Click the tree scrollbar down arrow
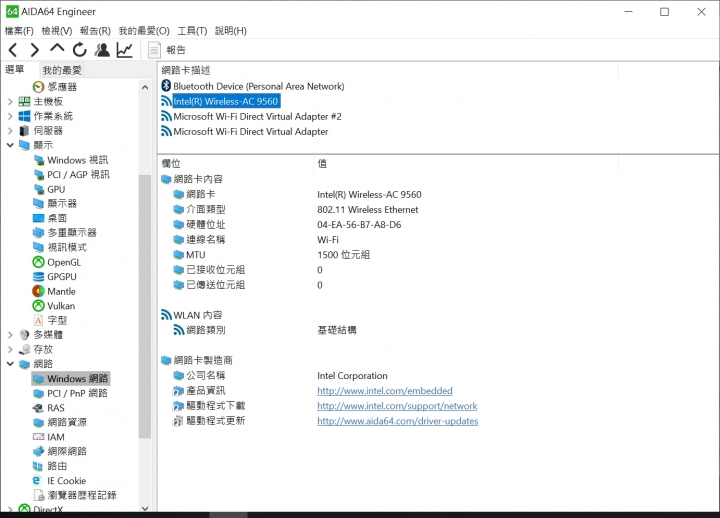 click(x=145, y=507)
